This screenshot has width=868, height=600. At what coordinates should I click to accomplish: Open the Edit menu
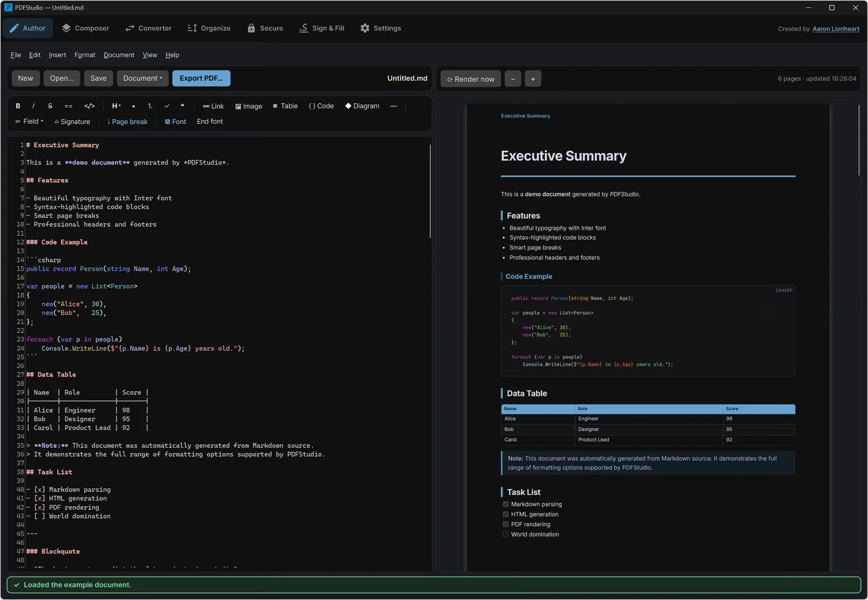coord(35,55)
